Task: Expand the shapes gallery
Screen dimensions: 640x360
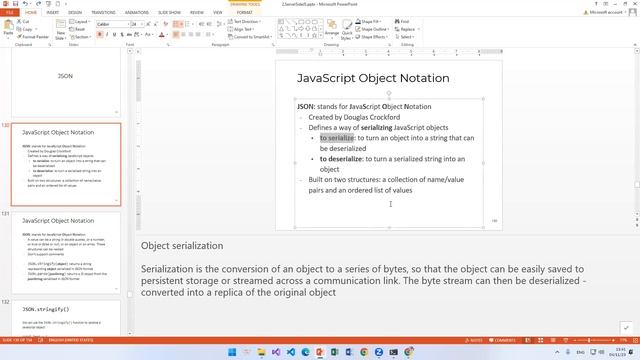Action: pyautogui.click(x=321, y=36)
